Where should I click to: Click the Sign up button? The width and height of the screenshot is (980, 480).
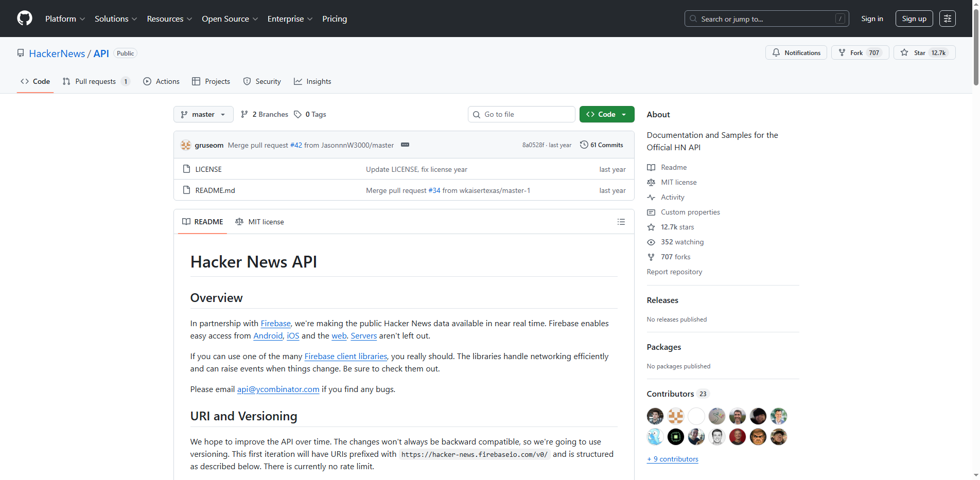tap(914, 18)
